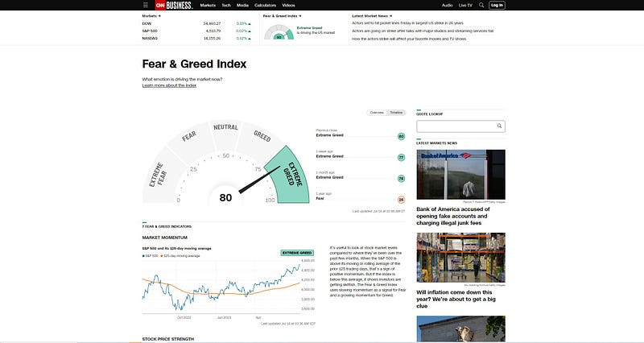Open the Tech menu item
The image size is (644, 343).
(x=226, y=6)
